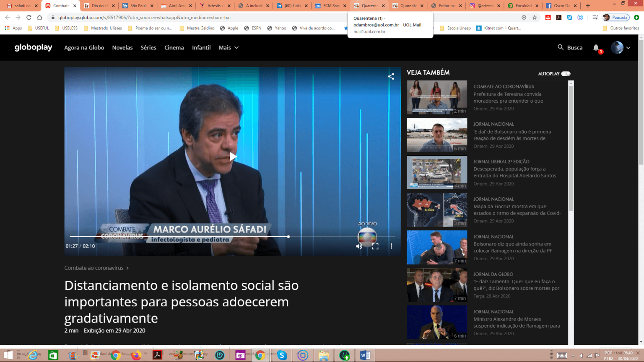This screenshot has height=362, width=644.
Task: Open the Outros favoritos folder
Action: click(621, 28)
